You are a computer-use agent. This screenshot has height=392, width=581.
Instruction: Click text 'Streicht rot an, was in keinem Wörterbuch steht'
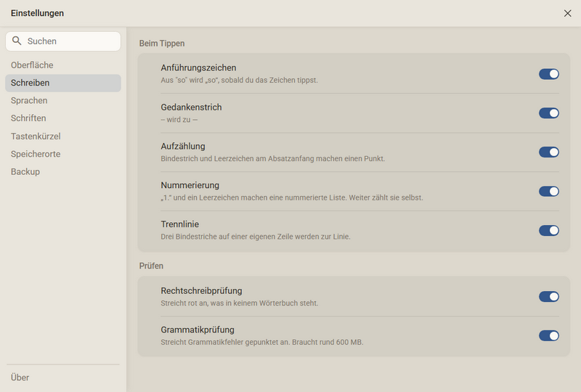(x=239, y=303)
